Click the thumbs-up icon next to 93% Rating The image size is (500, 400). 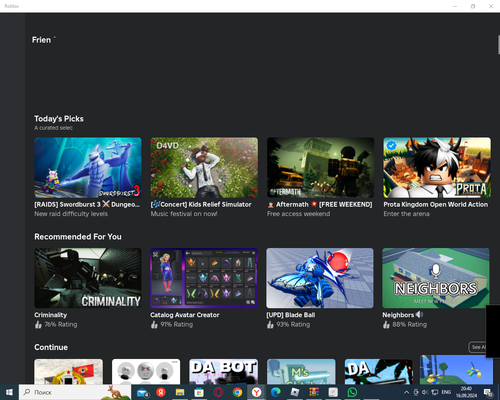270,324
